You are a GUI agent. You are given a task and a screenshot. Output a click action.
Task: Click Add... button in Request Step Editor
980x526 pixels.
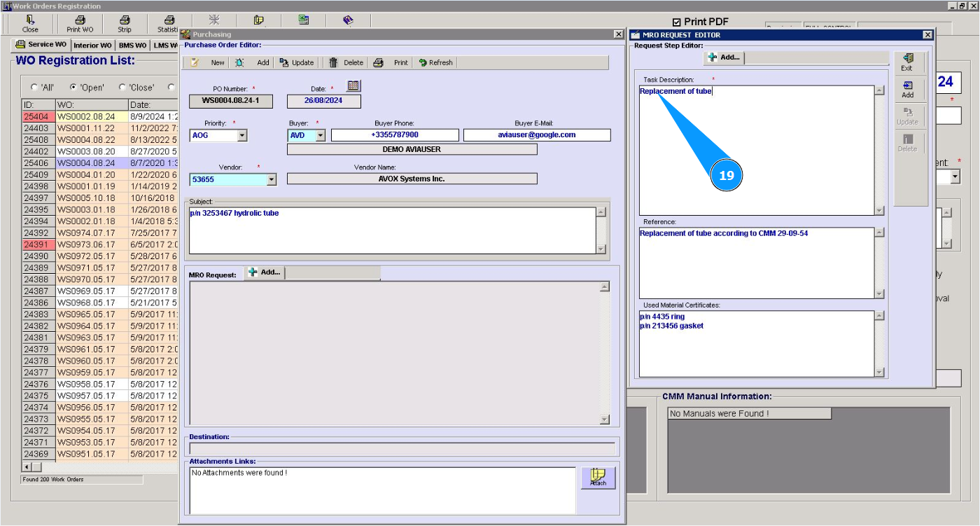point(724,57)
